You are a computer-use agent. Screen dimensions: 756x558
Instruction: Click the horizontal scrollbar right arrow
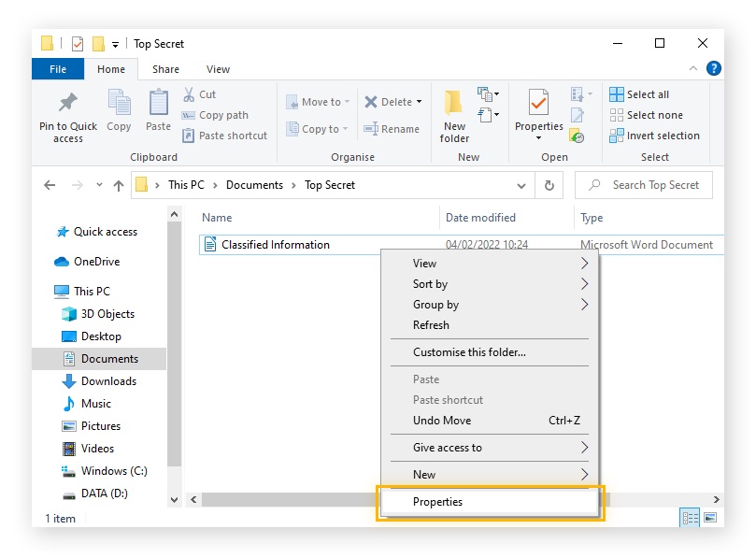tap(717, 500)
